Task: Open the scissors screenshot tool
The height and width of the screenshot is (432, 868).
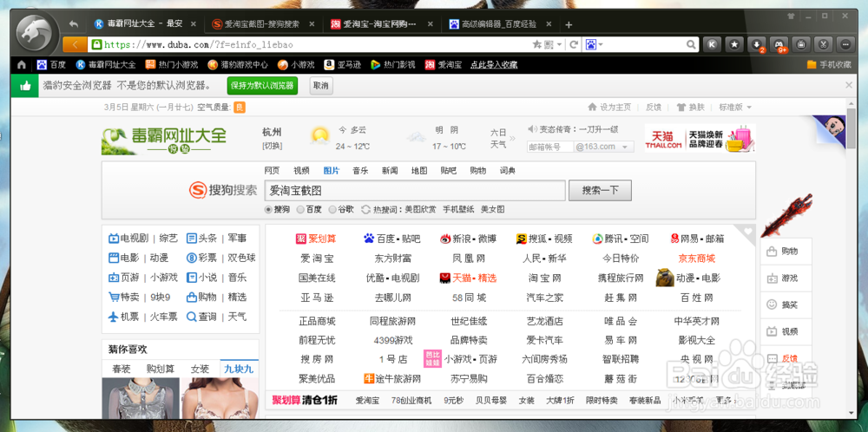Action: [x=823, y=44]
